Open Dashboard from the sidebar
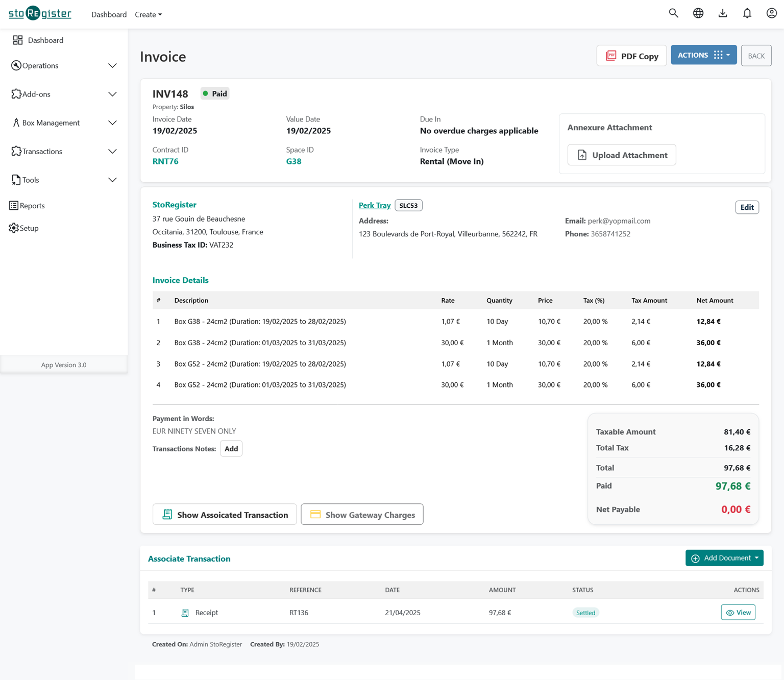The height and width of the screenshot is (680, 784). click(x=45, y=40)
